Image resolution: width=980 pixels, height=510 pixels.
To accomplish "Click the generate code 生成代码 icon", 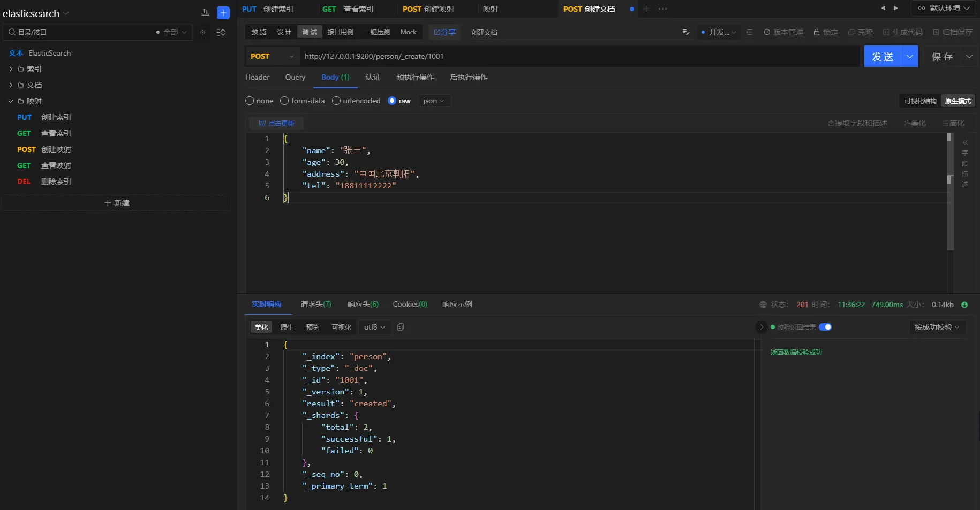I will (902, 32).
